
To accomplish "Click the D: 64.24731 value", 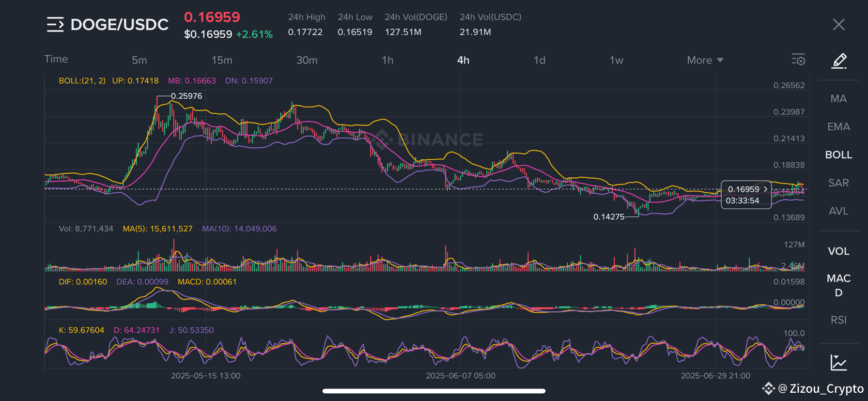I will pos(137,330).
